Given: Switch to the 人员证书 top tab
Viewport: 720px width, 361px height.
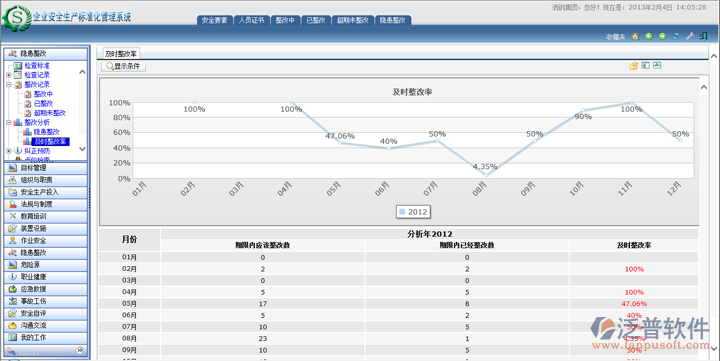Looking at the screenshot, I should (x=251, y=20).
